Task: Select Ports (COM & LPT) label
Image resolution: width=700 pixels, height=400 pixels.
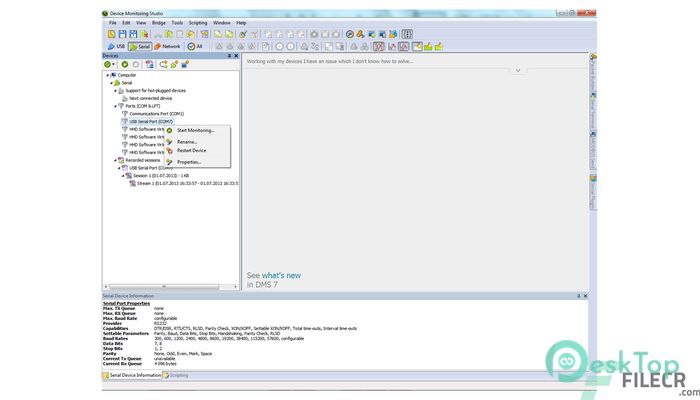Action: click(142, 106)
